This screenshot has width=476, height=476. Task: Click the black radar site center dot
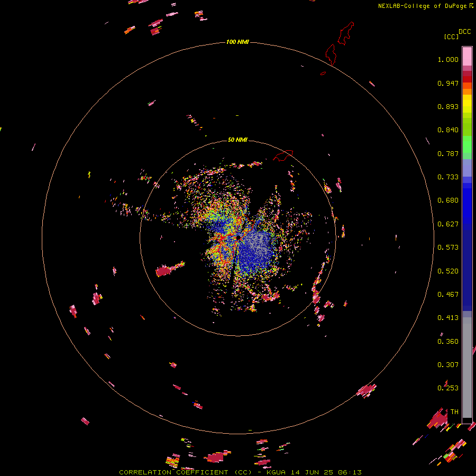tap(239, 237)
